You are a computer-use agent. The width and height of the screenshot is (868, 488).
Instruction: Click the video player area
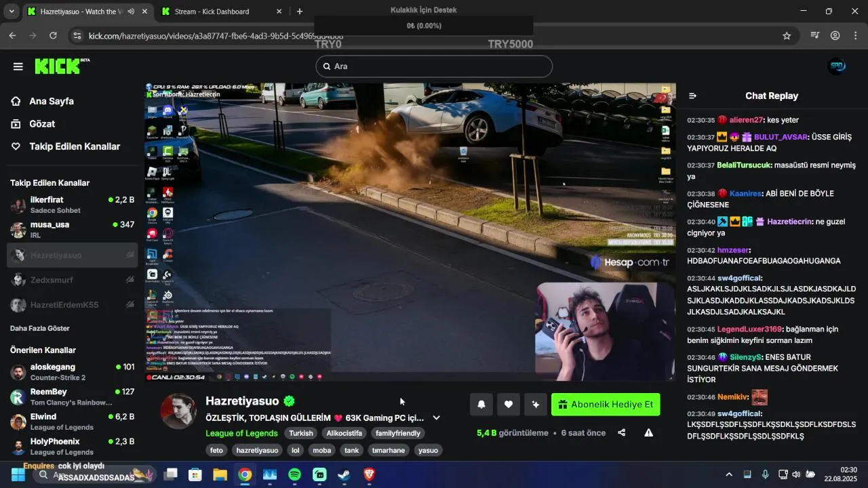(x=410, y=232)
